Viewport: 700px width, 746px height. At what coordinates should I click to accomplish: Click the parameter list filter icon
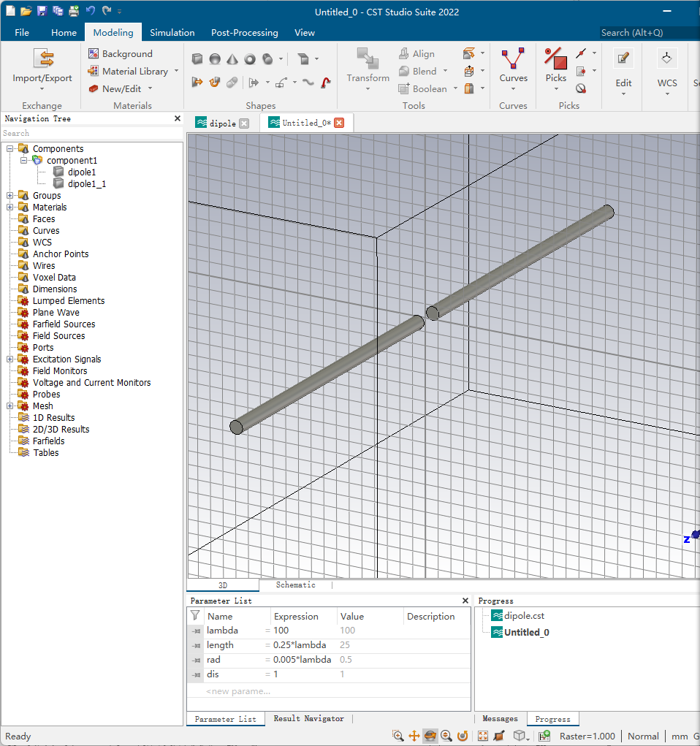pos(195,616)
